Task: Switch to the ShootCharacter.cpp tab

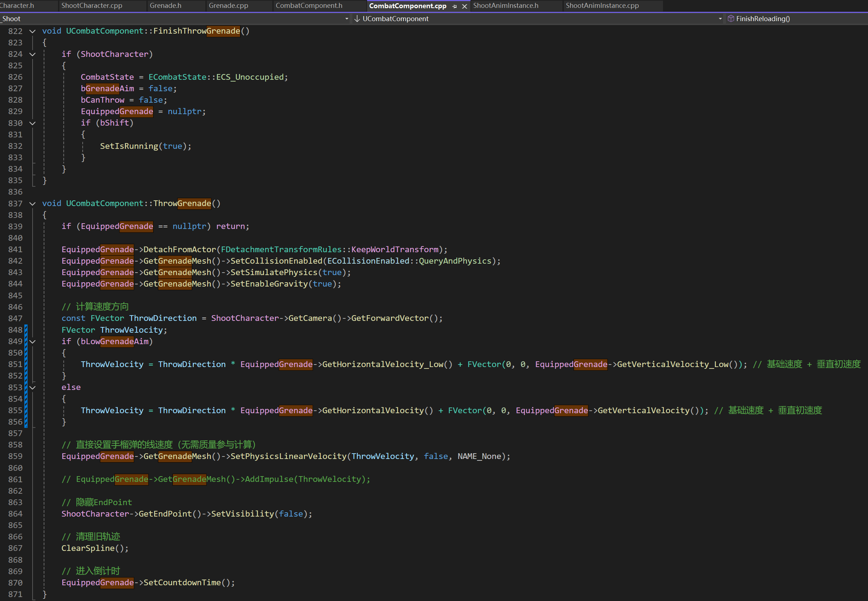Action: 92,6
